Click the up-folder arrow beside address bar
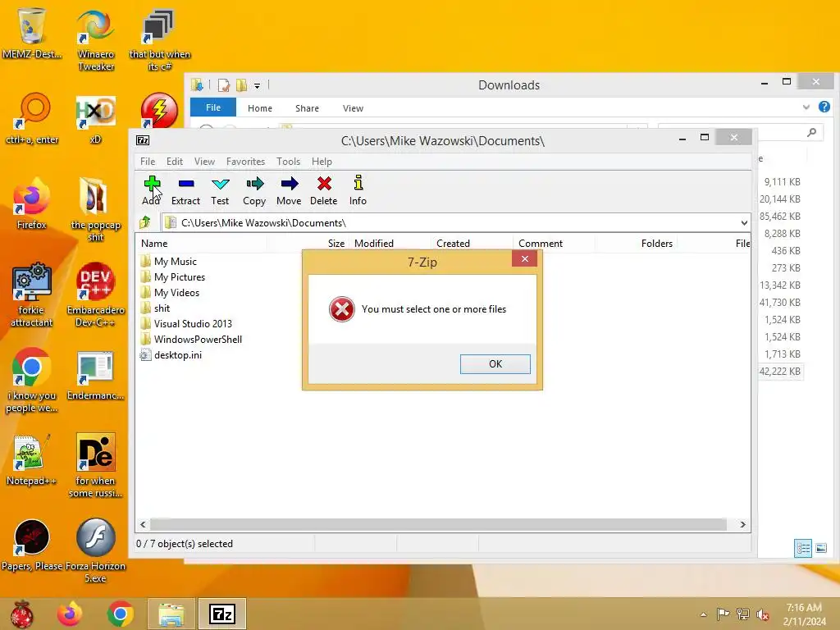Screen dimensions: 840x630 (144, 221)
